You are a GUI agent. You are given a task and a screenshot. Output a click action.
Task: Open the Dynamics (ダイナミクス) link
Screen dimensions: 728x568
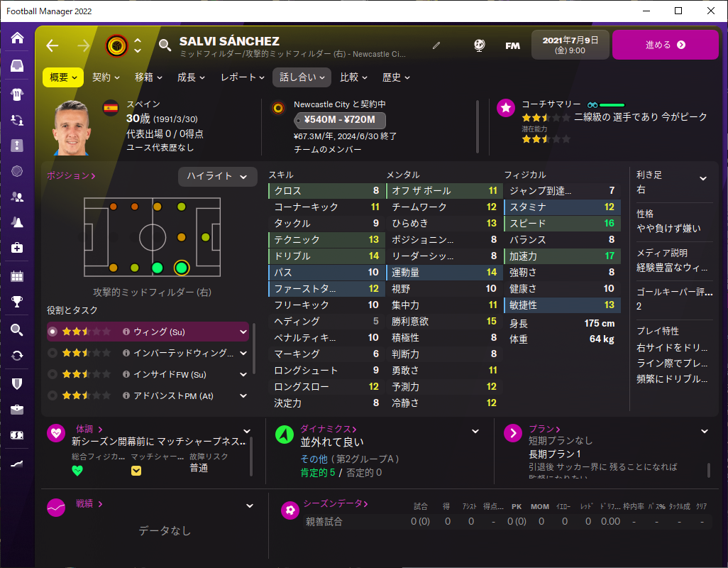tap(329, 429)
